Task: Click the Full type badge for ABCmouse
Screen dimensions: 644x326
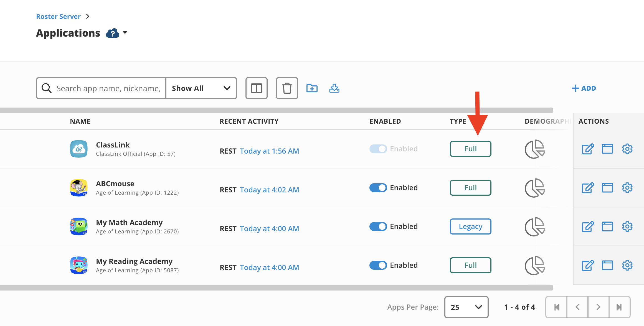Action: [471, 188]
